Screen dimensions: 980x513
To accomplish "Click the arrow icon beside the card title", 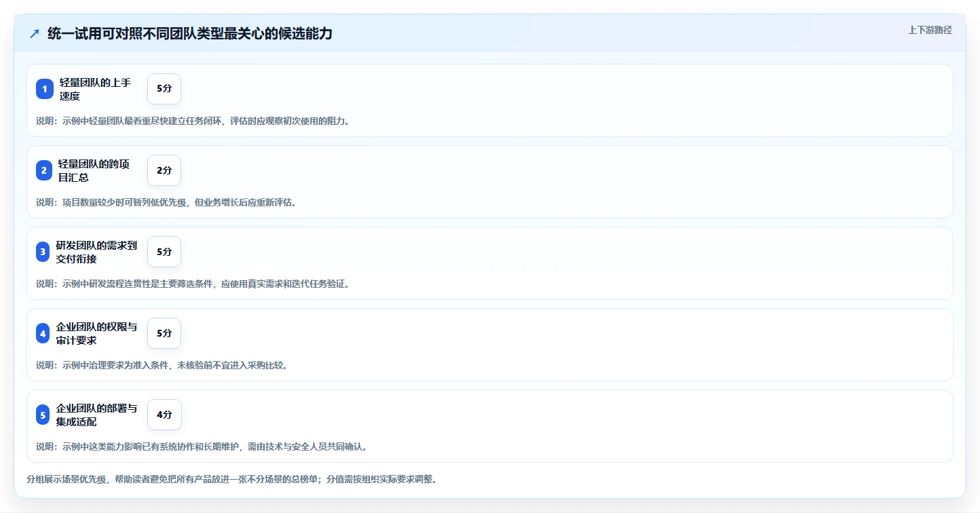I will point(35,33).
